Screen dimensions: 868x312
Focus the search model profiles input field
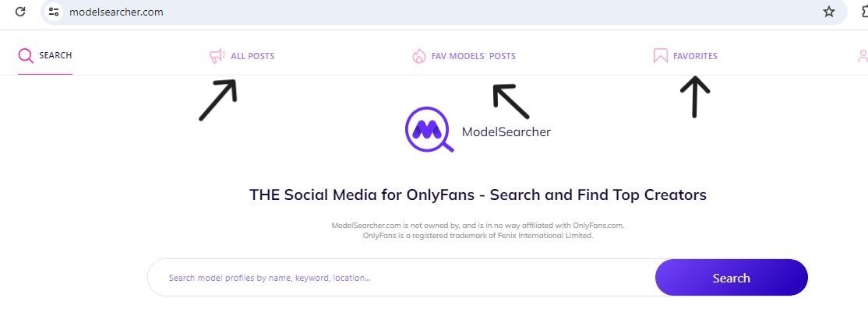401,278
